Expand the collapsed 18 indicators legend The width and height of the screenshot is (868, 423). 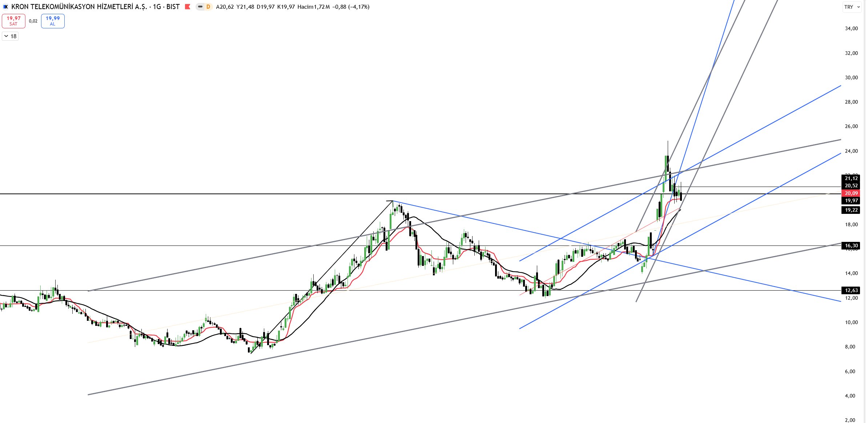coord(10,36)
